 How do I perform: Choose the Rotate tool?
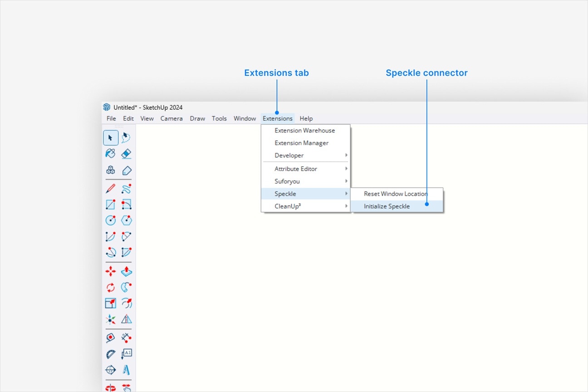(x=111, y=287)
